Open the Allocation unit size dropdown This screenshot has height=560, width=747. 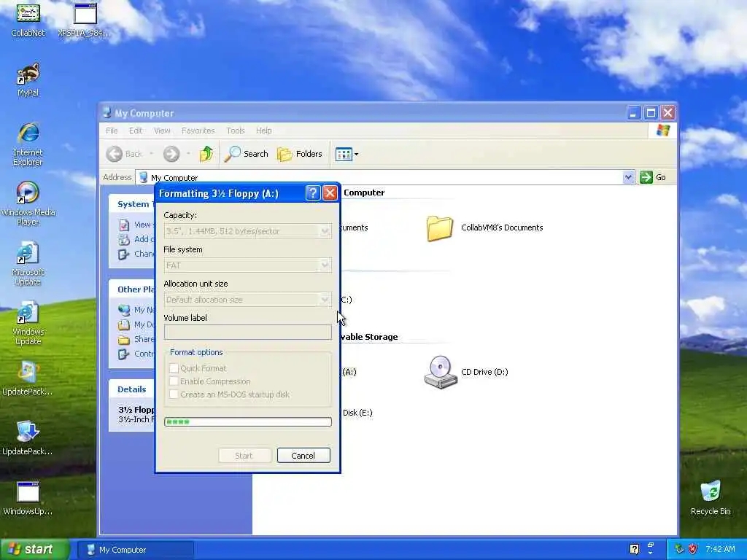point(325,300)
